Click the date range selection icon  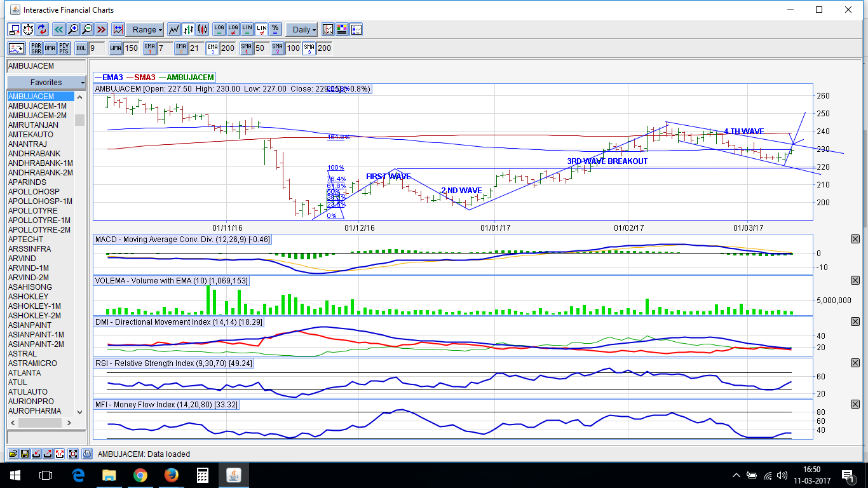point(118,29)
